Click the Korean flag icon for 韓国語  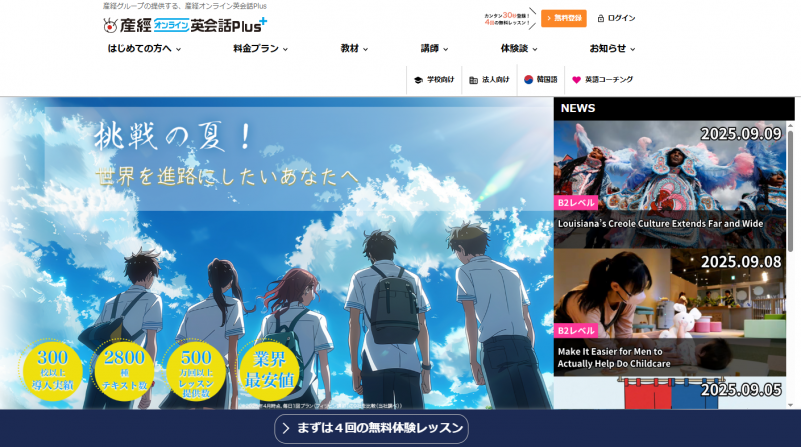[529, 80]
